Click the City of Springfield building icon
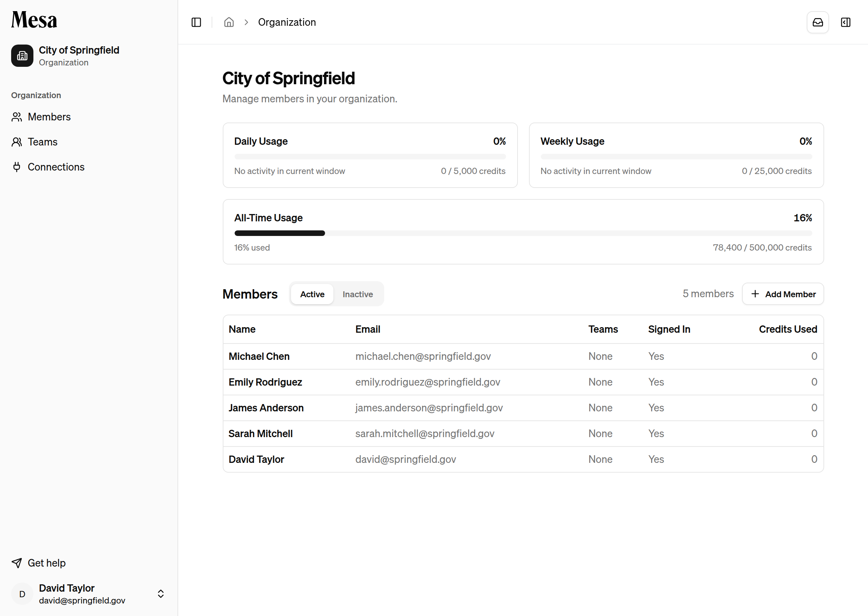The width and height of the screenshot is (868, 616). pos(22,56)
